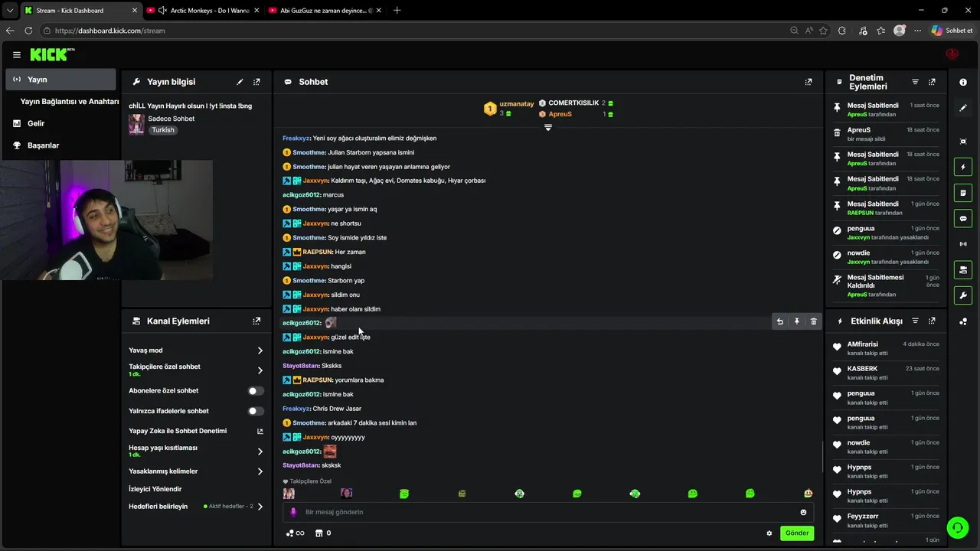
Task: Click the pencil icon in right sidebar
Action: 963,108
